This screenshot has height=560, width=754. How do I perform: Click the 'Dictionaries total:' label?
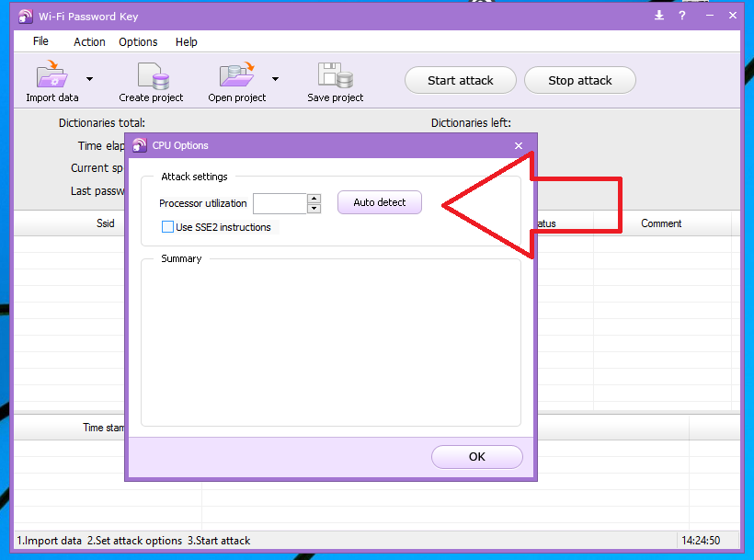(101, 123)
